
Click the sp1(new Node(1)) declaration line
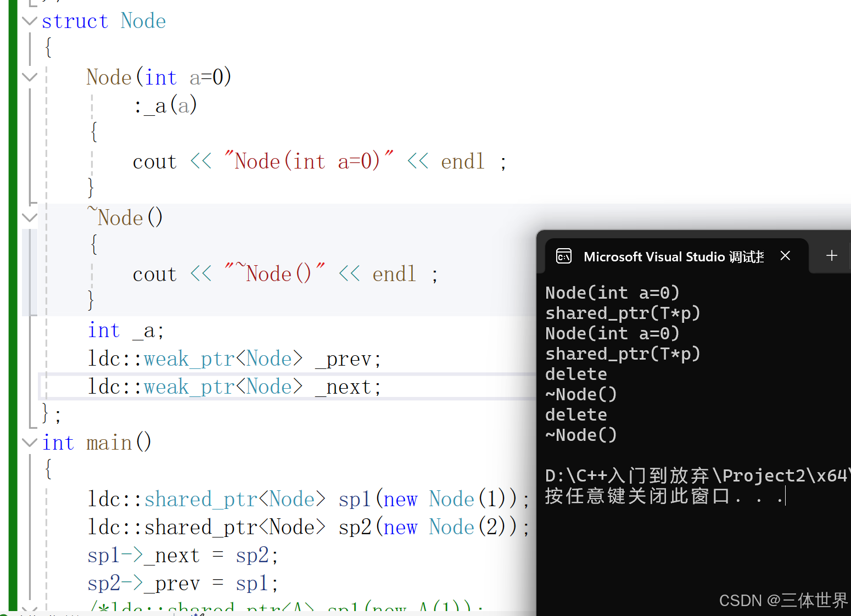pyautogui.click(x=309, y=499)
